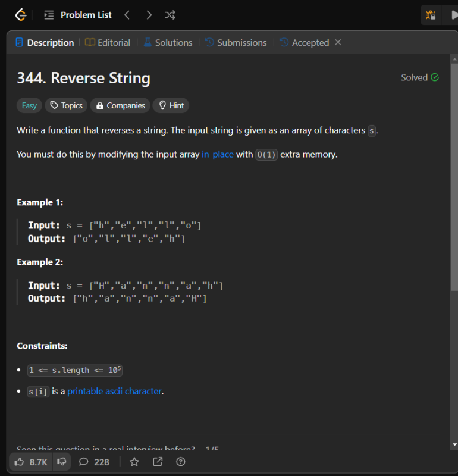Open the Submissions tab
Image resolution: width=458 pixels, height=476 pixels.
[236, 43]
